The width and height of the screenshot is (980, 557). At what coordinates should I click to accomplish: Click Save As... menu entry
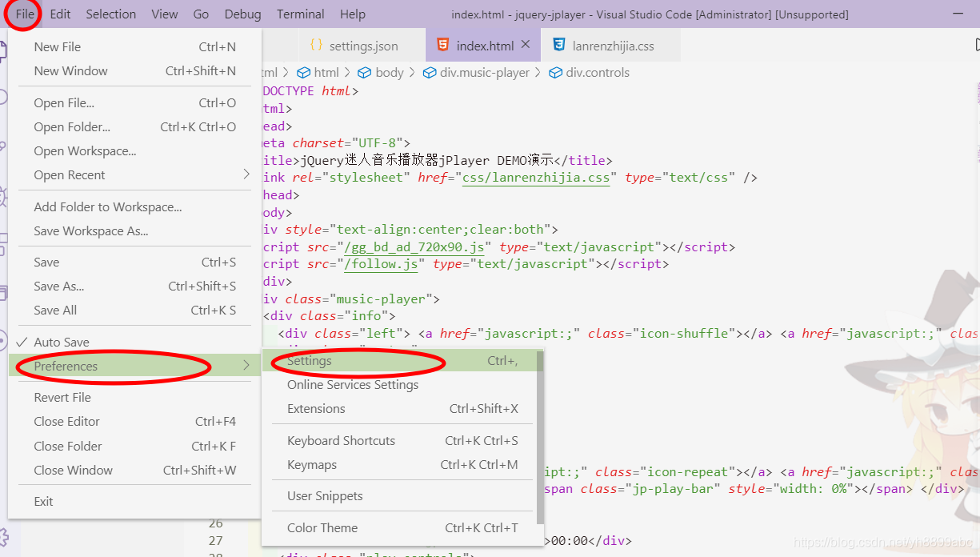(134, 287)
